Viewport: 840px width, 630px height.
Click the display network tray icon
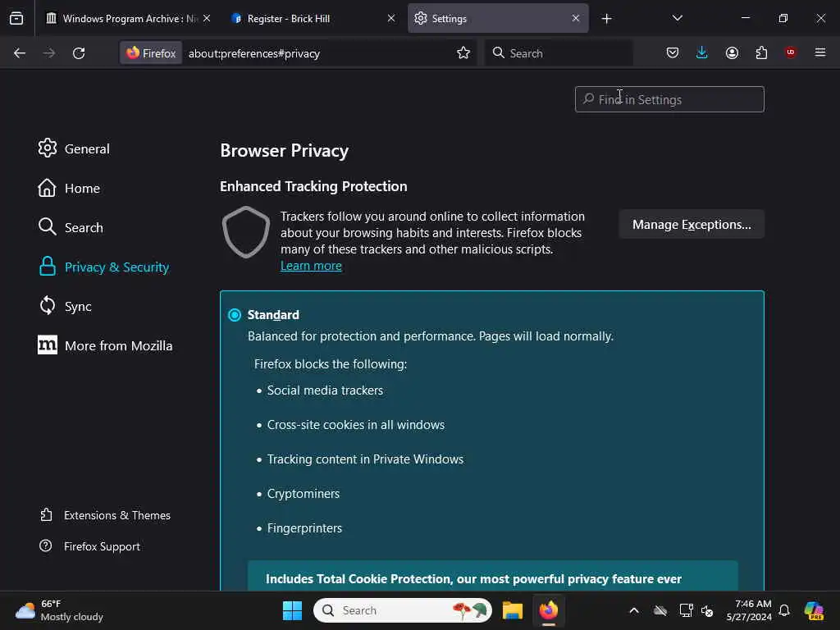pyautogui.click(x=686, y=610)
